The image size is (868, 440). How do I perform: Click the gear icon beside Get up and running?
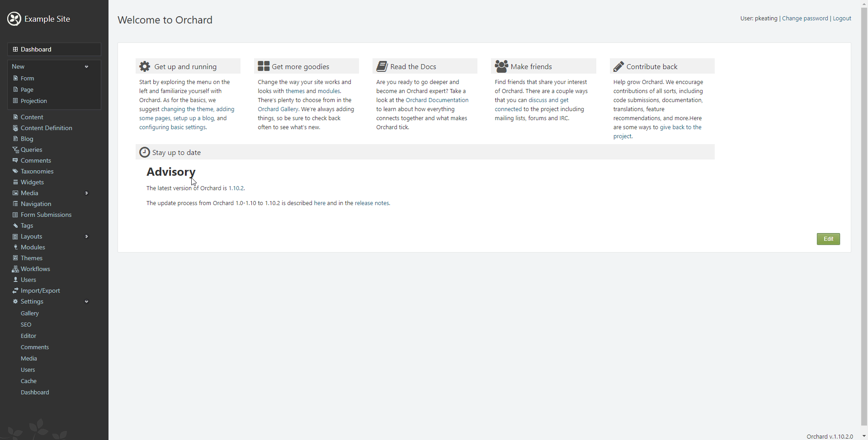[x=145, y=66]
